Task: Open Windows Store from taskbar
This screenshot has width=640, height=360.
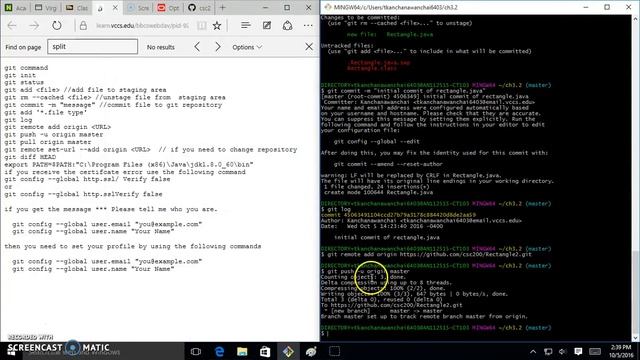Action: 265,351
